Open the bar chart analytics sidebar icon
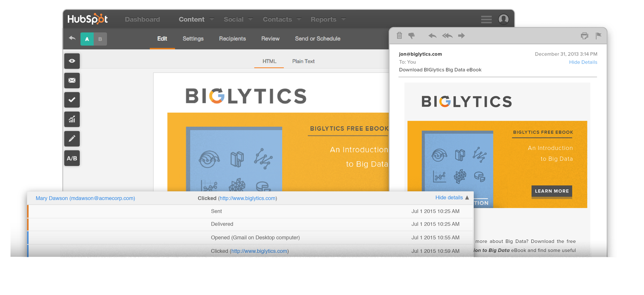644x295 pixels. point(72,119)
